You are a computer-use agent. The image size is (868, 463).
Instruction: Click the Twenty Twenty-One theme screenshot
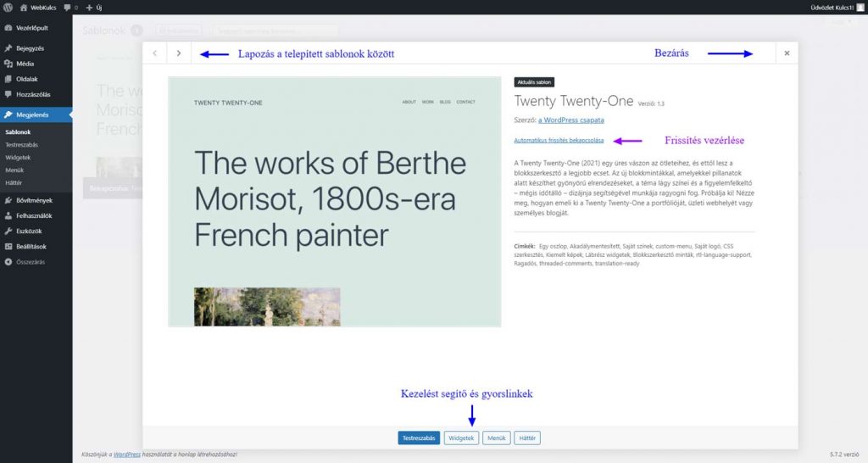click(334, 202)
